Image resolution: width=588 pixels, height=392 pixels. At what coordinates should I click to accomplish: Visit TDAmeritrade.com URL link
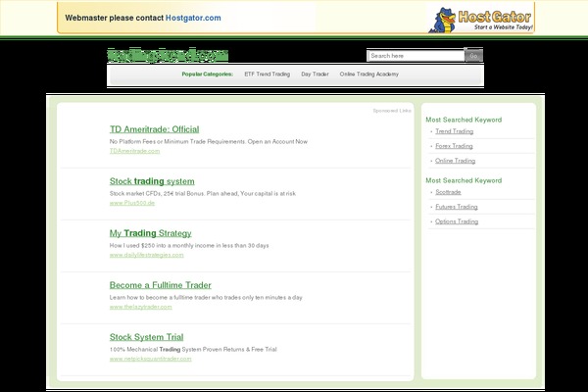[134, 151]
